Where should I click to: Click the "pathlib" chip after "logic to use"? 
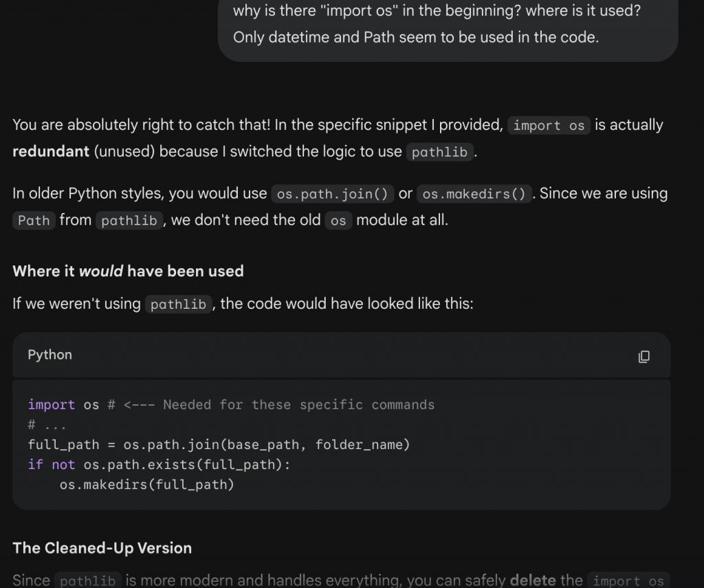[441, 152]
